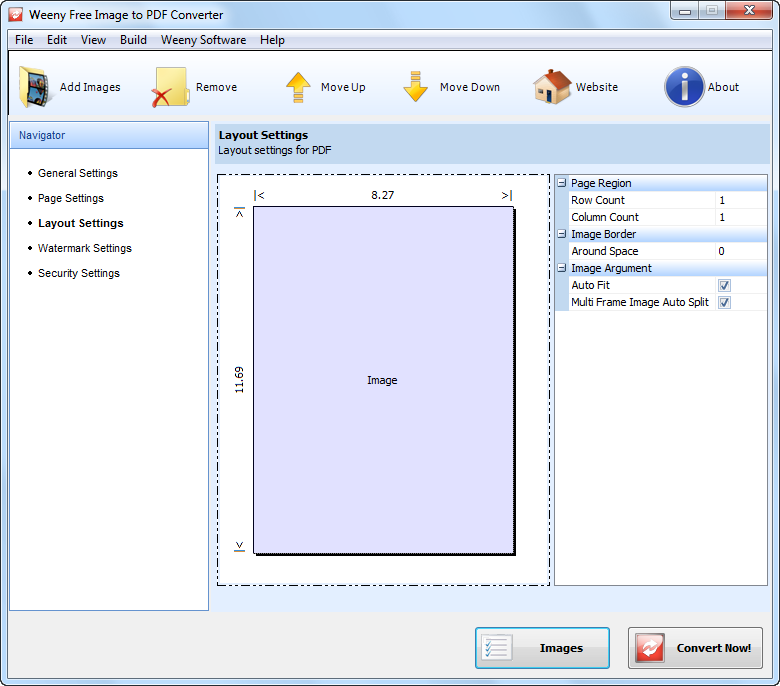Go to Security Settings in Navigator
This screenshot has height=686, width=780.
[x=78, y=273]
